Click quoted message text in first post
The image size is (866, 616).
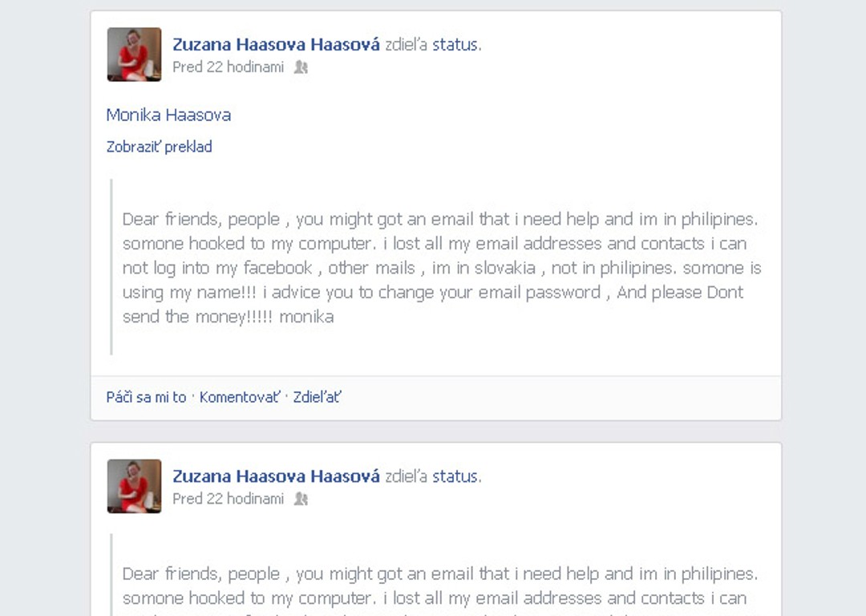(x=442, y=267)
